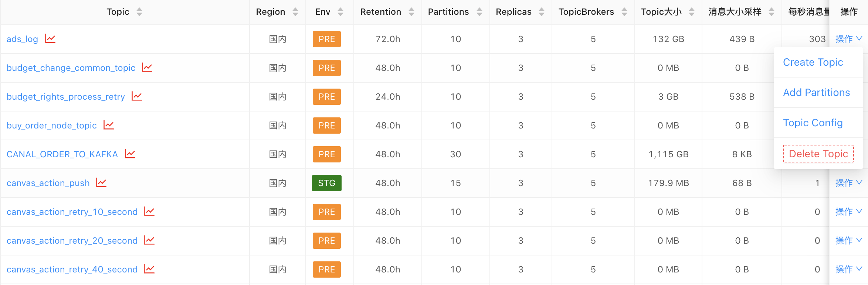Click chart icon next to buy_order_node_topic

coord(109,125)
